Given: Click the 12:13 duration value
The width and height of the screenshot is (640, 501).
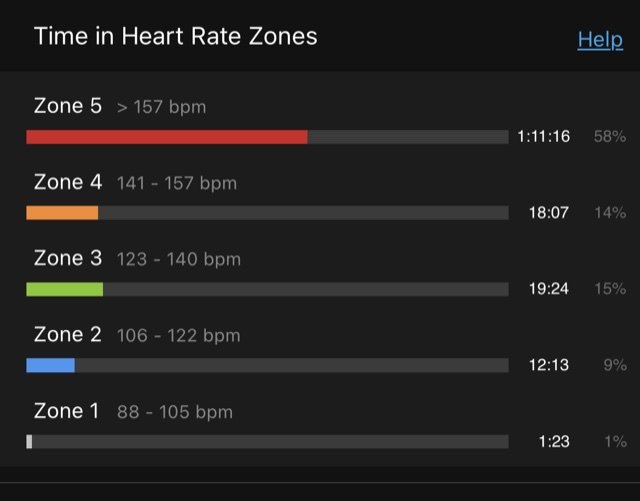Looking at the screenshot, I should click(x=549, y=365).
